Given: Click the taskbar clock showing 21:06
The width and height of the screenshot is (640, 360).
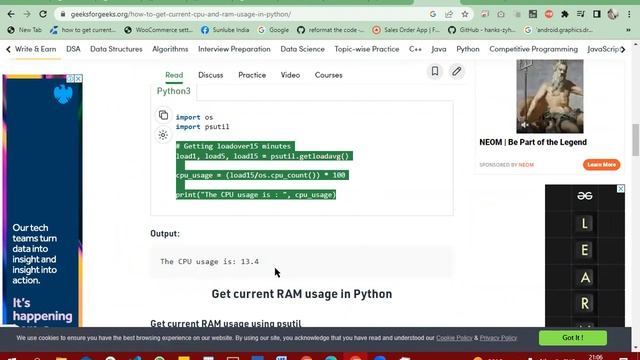Looking at the screenshot, I should coord(596,357).
